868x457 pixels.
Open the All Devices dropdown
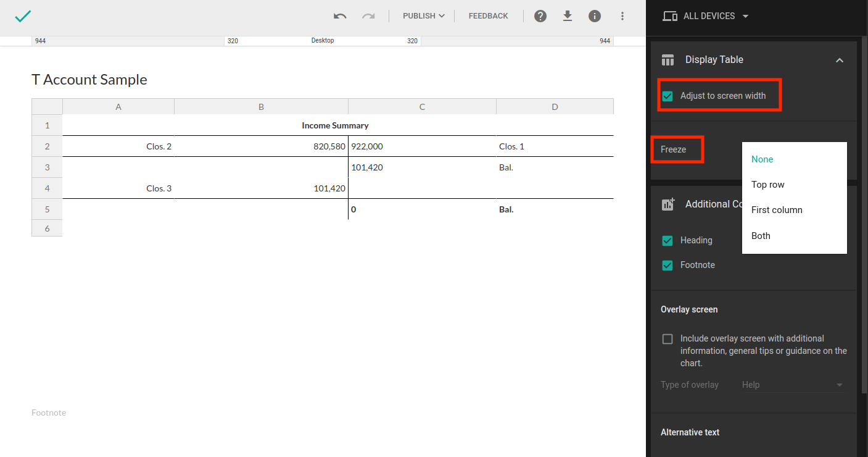point(706,16)
